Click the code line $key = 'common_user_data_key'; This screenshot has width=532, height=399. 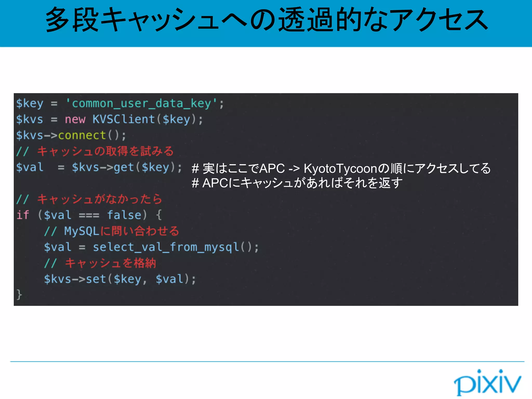(x=120, y=104)
